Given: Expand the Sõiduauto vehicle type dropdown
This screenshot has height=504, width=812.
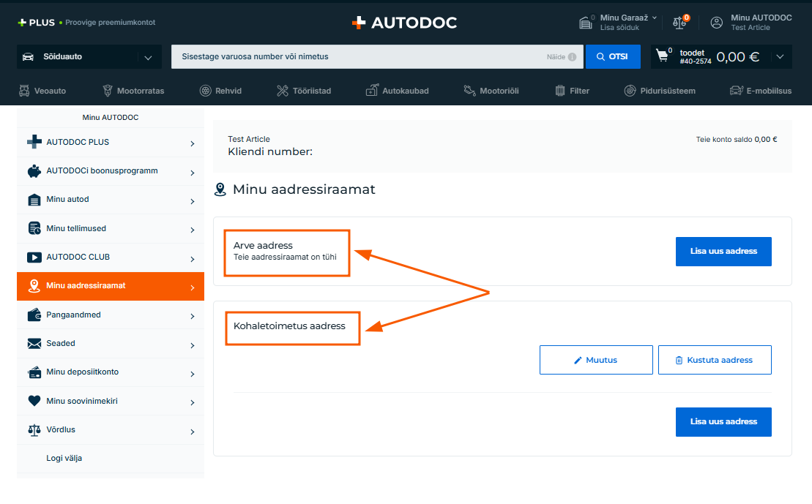Looking at the screenshot, I should click(149, 57).
